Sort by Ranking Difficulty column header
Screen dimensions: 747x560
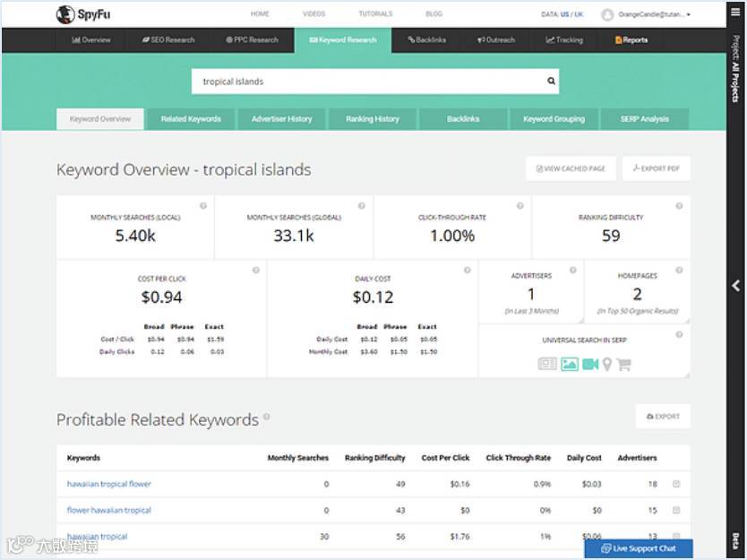coord(375,458)
